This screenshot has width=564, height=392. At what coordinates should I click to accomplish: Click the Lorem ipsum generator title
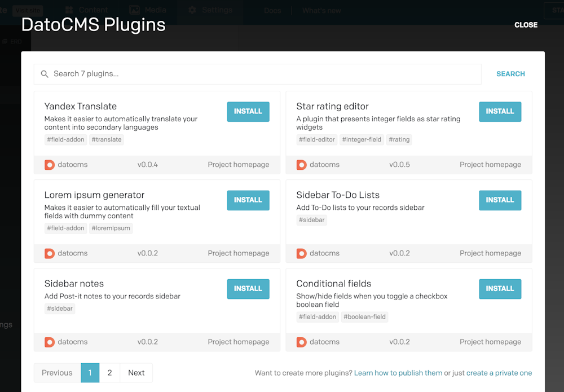94,195
